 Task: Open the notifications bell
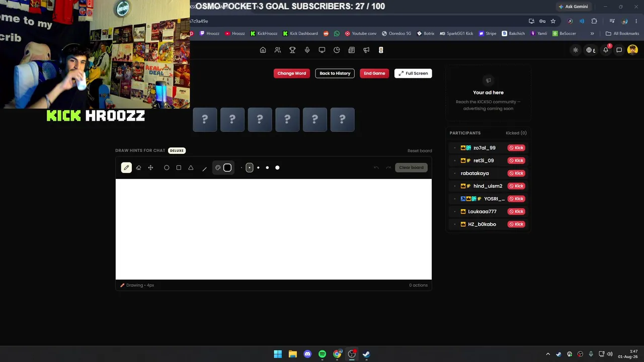[606, 50]
